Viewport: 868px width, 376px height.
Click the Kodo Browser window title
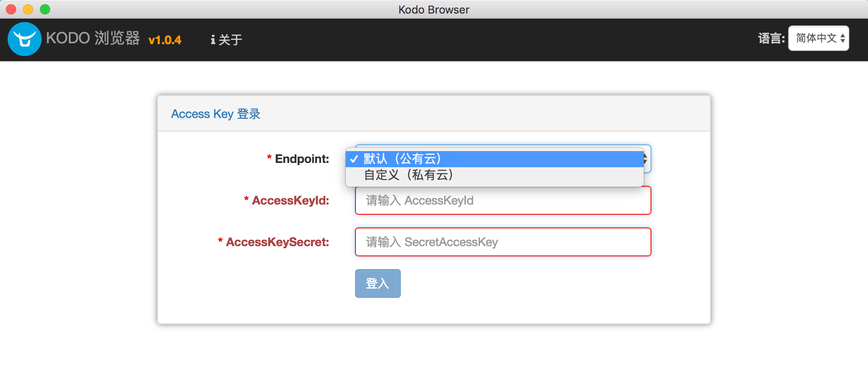pos(434,9)
